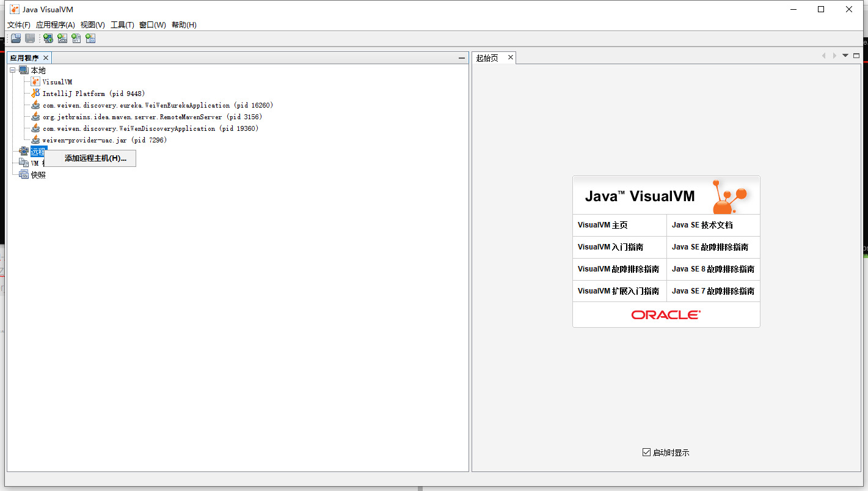Select the 快照 tree node
The image size is (868, 491).
click(x=38, y=174)
